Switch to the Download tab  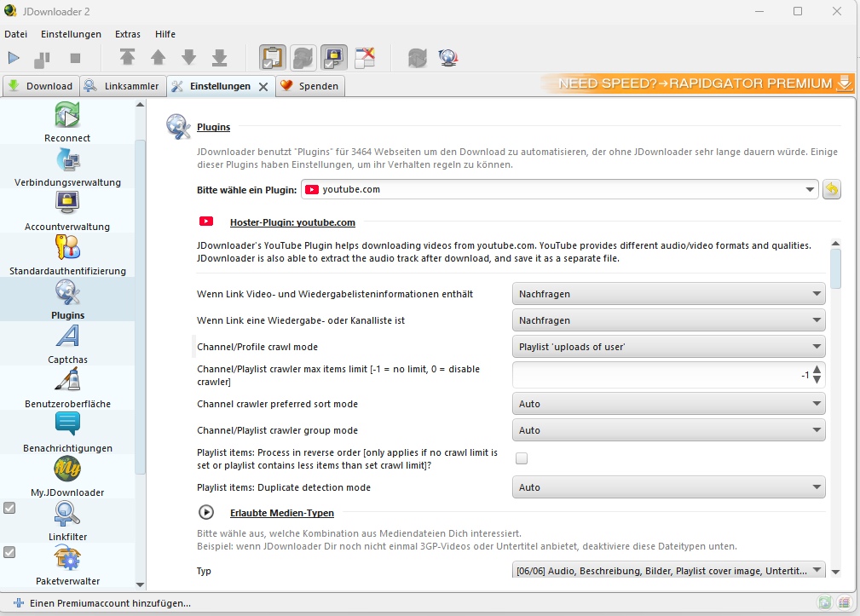[41, 86]
